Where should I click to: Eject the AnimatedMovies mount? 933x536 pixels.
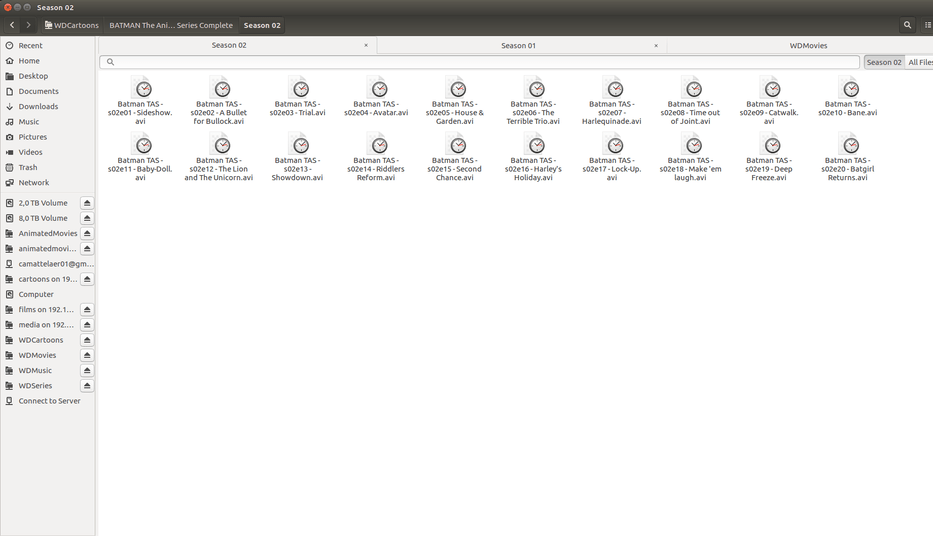(87, 233)
